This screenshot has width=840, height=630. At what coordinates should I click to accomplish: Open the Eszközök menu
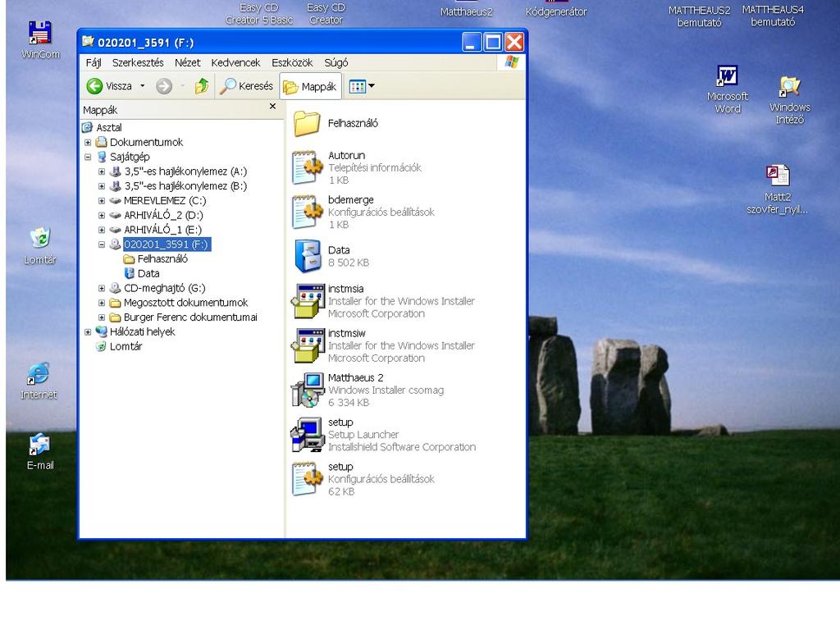pyautogui.click(x=292, y=62)
